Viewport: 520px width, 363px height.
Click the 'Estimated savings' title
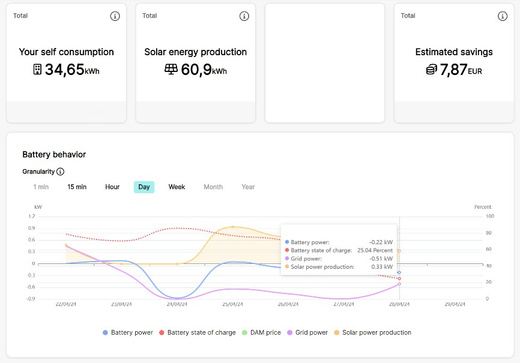coord(454,52)
